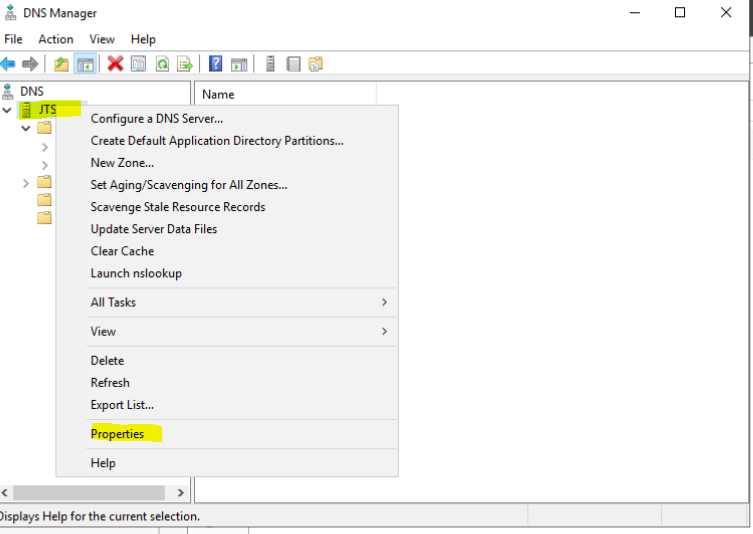753x534 pixels.
Task: Choose Set Aging/Scavenging for All Zones...
Action: click(227, 185)
